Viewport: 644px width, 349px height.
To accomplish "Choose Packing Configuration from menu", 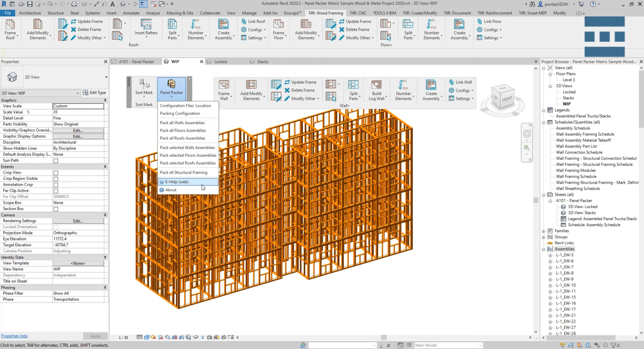I will (x=188, y=114).
